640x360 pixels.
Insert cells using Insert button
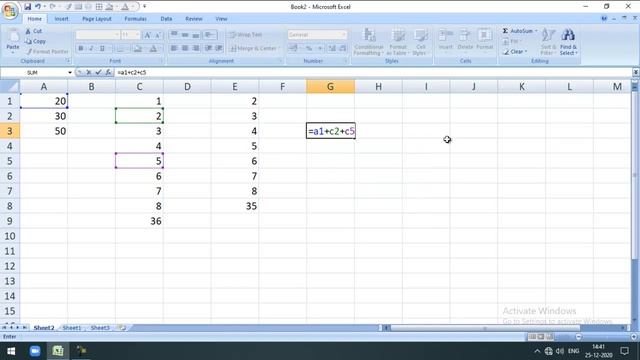point(446,40)
